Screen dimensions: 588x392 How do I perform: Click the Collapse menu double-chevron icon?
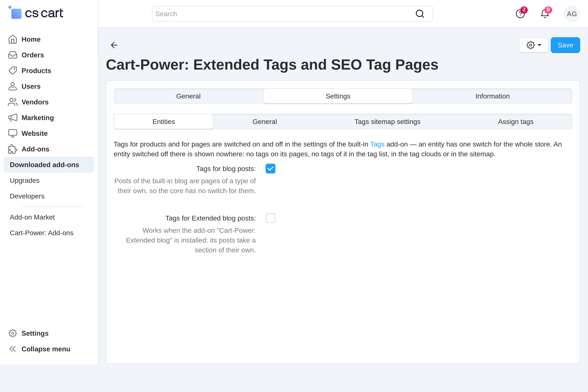click(x=13, y=349)
